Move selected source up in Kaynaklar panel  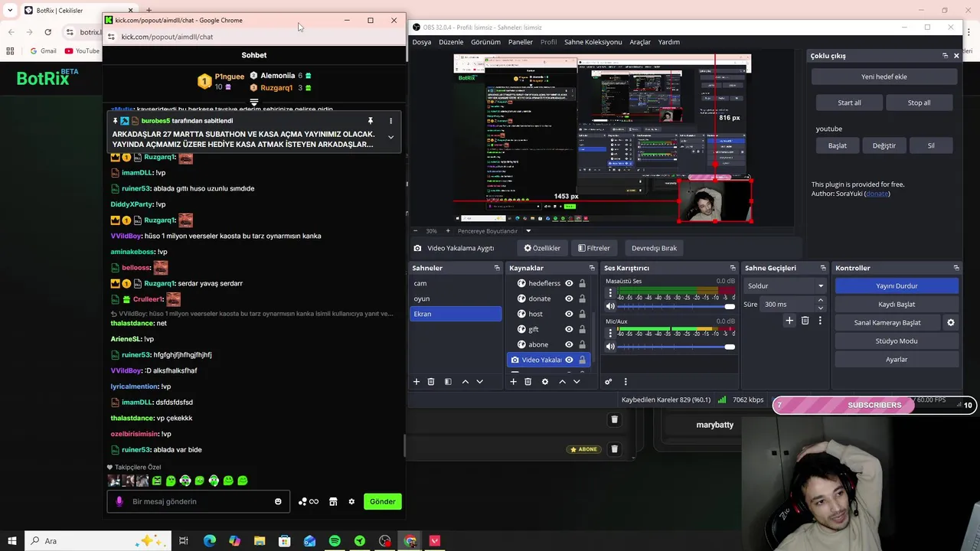coord(562,382)
